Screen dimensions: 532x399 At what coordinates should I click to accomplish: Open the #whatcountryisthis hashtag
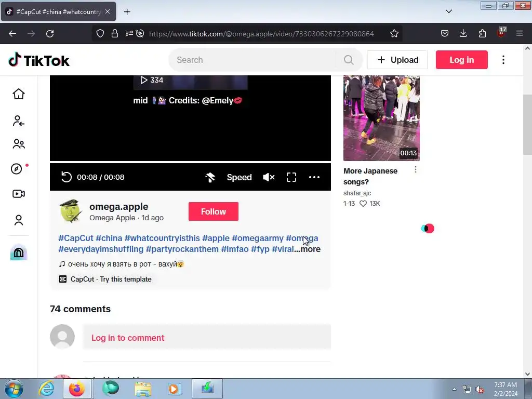[x=162, y=238]
